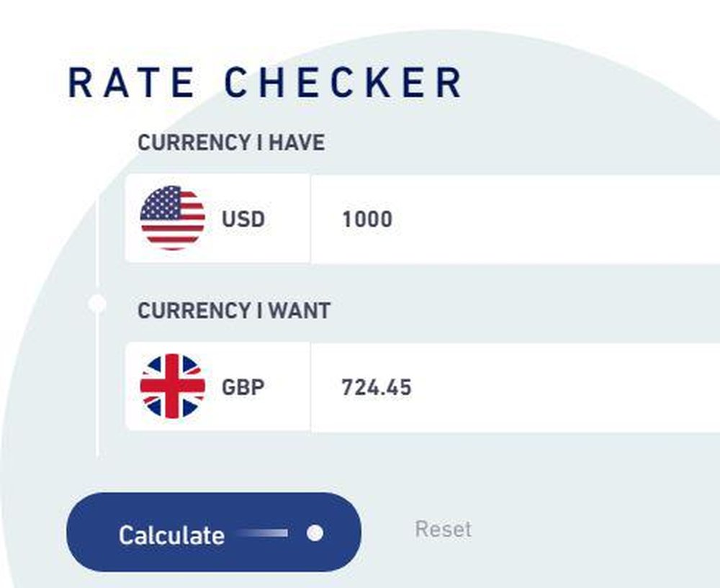Click empty space right of 724.45 value
Screen dimensions: 720x588
564,387
